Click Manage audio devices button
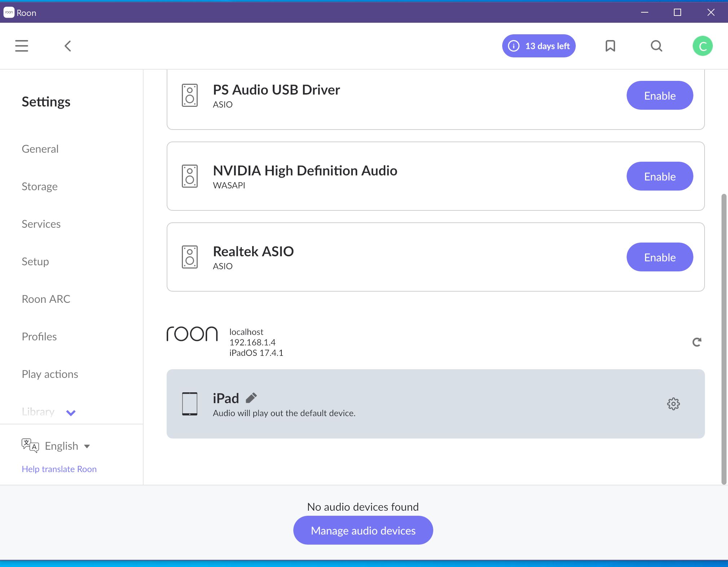 [x=363, y=530]
